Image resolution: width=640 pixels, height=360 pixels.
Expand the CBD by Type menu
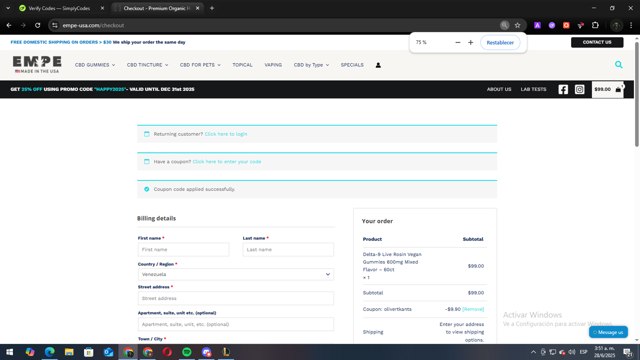click(x=311, y=65)
